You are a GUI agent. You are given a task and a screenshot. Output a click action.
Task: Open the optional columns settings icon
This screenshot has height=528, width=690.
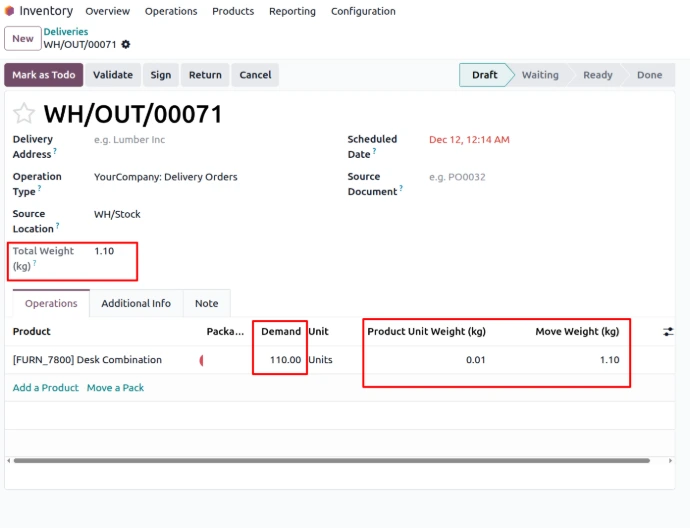pos(668,332)
